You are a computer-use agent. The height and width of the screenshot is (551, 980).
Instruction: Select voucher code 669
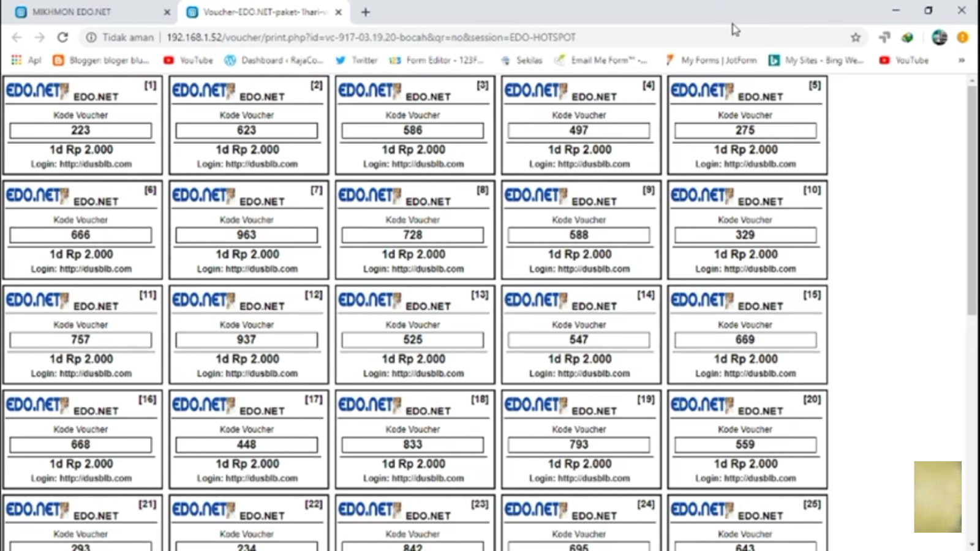[x=745, y=340]
